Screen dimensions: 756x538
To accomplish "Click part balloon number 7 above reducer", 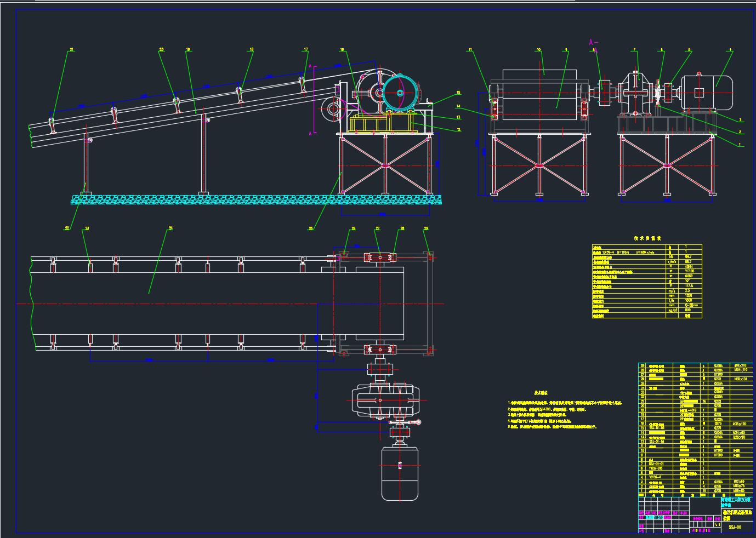I will point(635,50).
